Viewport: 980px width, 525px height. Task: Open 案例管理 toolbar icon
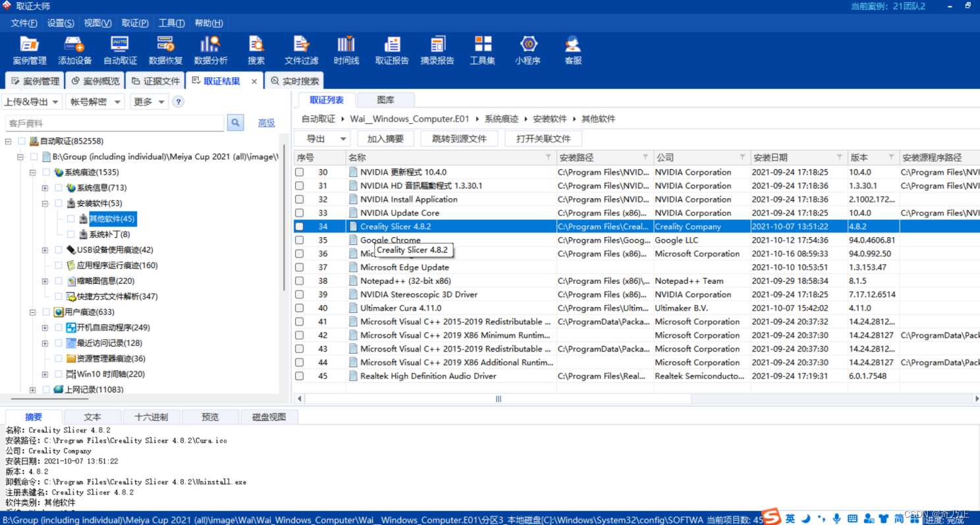pyautogui.click(x=30, y=51)
